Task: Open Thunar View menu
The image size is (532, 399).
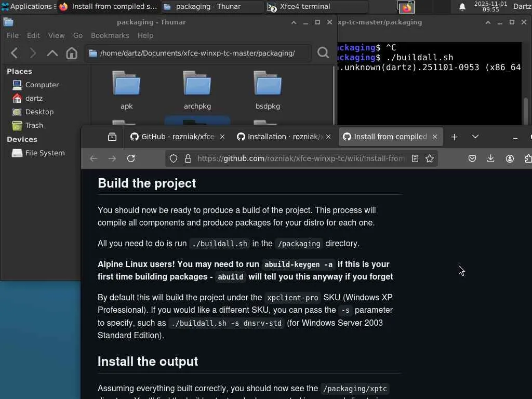Action: tap(56, 36)
